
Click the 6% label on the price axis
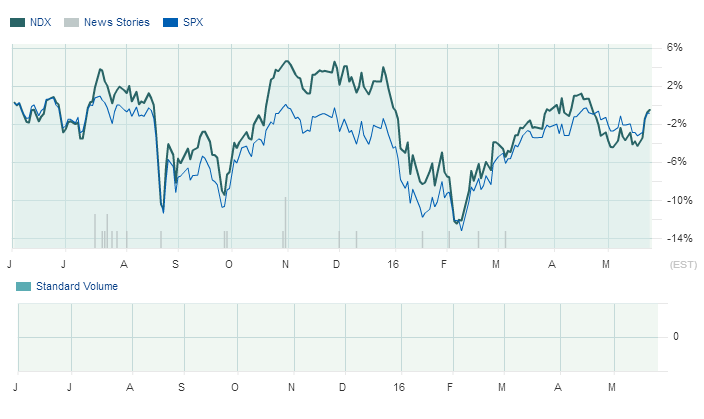(x=674, y=47)
